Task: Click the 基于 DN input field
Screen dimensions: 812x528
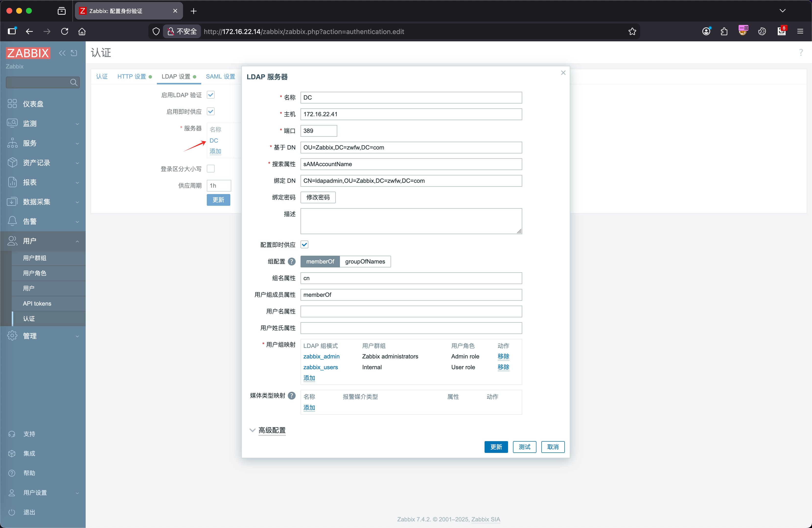Action: pyautogui.click(x=411, y=147)
